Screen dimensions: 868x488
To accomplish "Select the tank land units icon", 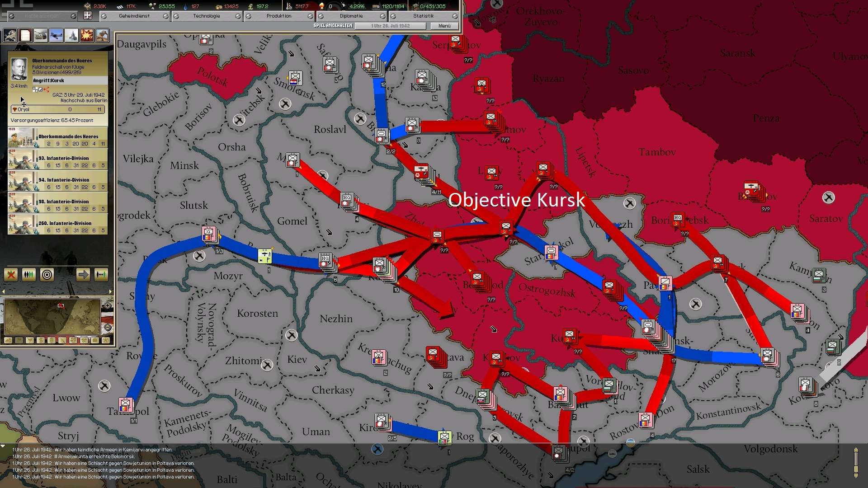I will (41, 35).
